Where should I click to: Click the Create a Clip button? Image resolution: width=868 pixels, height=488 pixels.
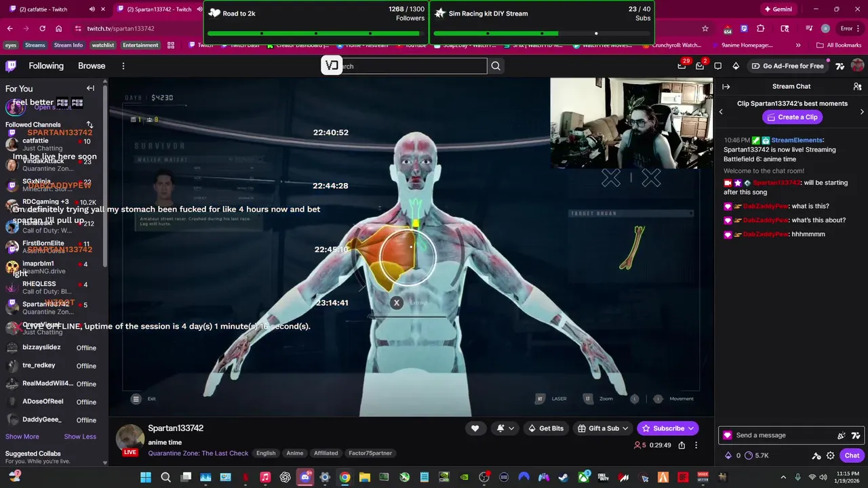pyautogui.click(x=792, y=117)
